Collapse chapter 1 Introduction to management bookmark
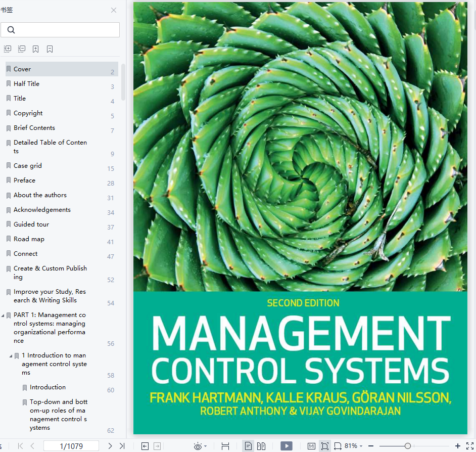Image resolution: width=476 pixels, height=452 pixels. point(11,356)
